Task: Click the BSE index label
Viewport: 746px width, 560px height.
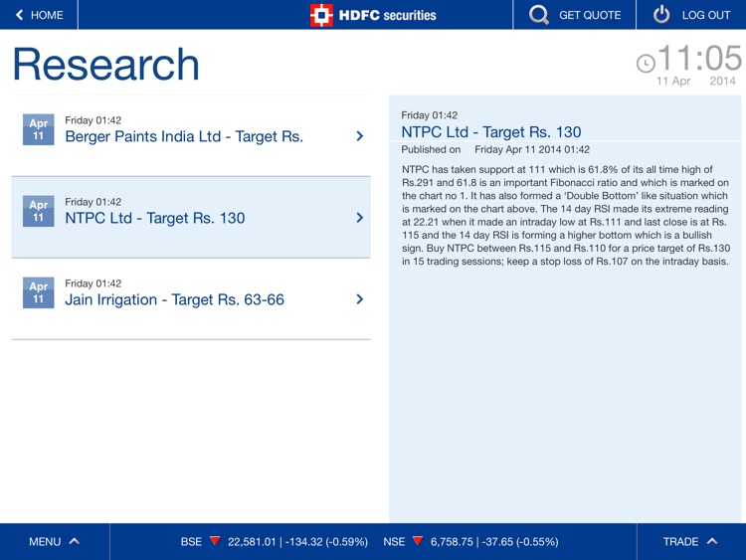Action: (191, 541)
